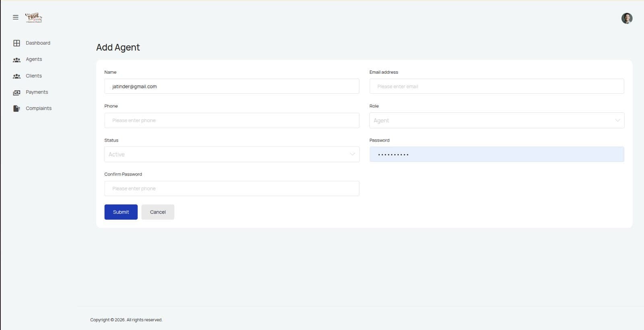Click the Email address label
644x330 pixels.
(x=384, y=72)
